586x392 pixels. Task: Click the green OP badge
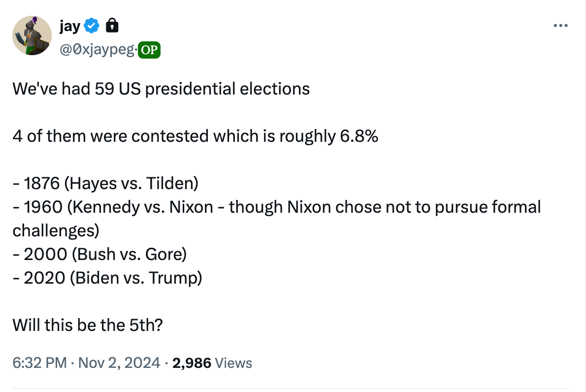tap(149, 50)
